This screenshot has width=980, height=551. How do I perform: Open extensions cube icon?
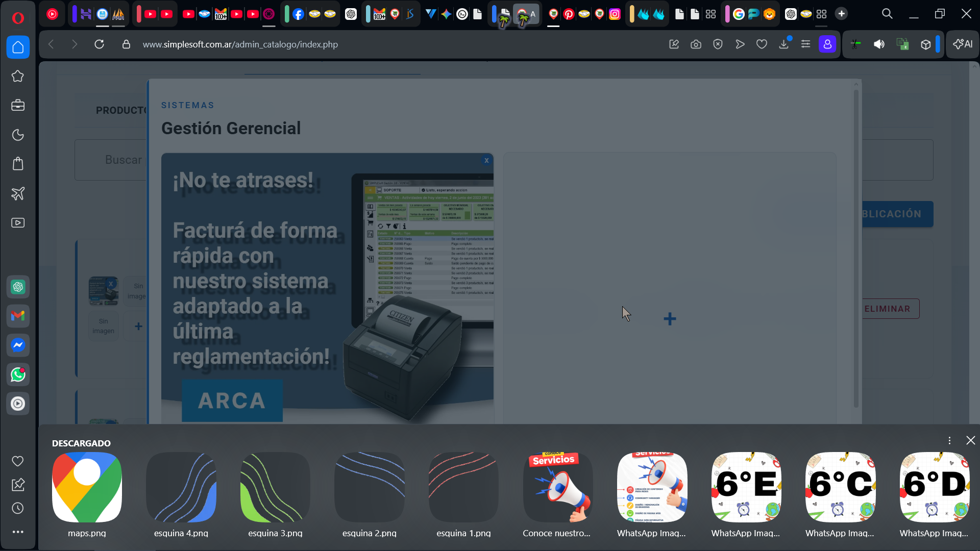[925, 44]
